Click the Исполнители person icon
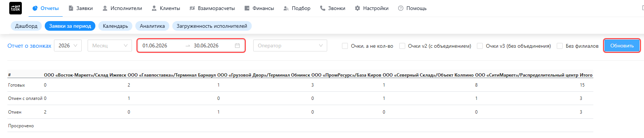The width and height of the screenshot is (644, 138). 105,8
